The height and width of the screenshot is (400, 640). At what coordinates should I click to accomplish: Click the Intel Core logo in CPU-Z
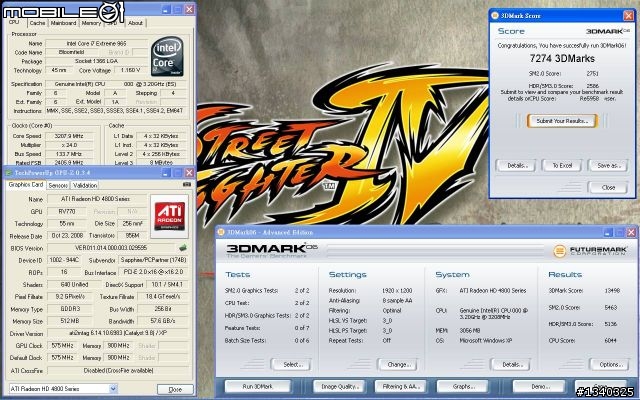coord(167,57)
